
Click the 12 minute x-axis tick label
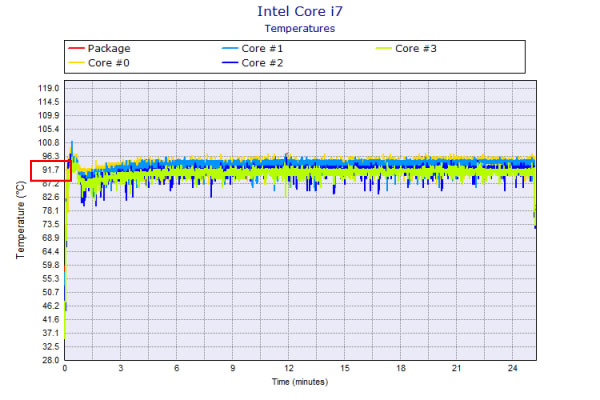(289, 368)
